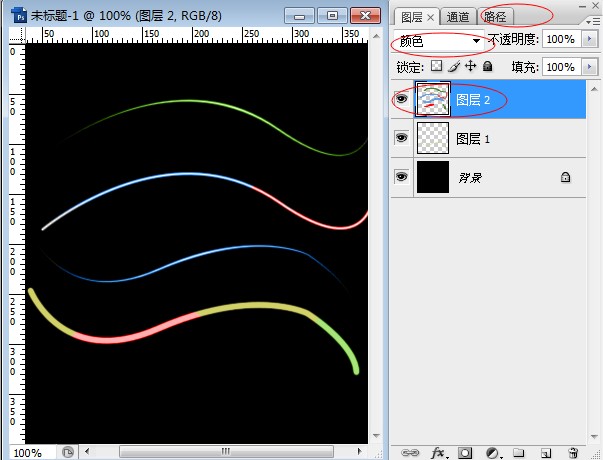Switch to 路径 paths tab

click(495, 17)
